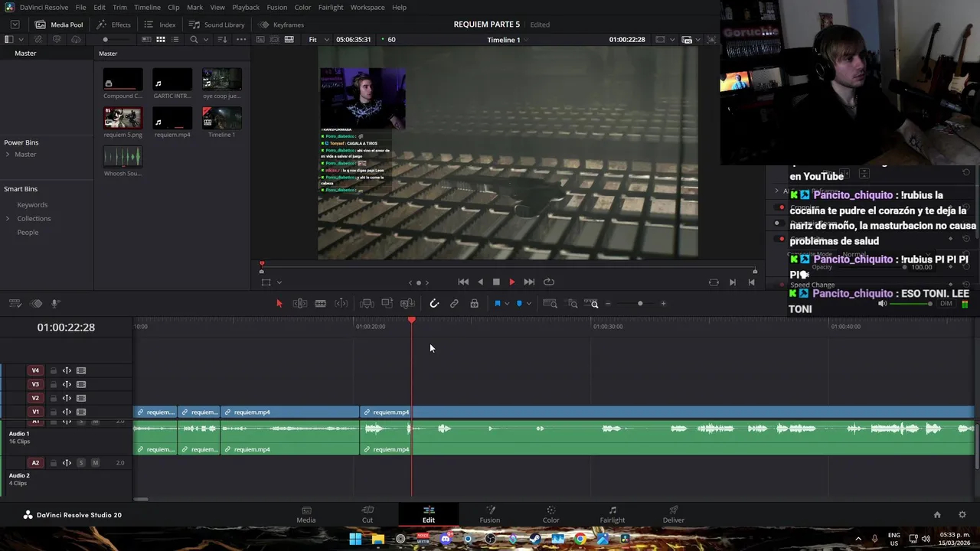The image size is (980, 551).
Task: Click the Detail Zoom icon
Action: pyautogui.click(x=572, y=304)
